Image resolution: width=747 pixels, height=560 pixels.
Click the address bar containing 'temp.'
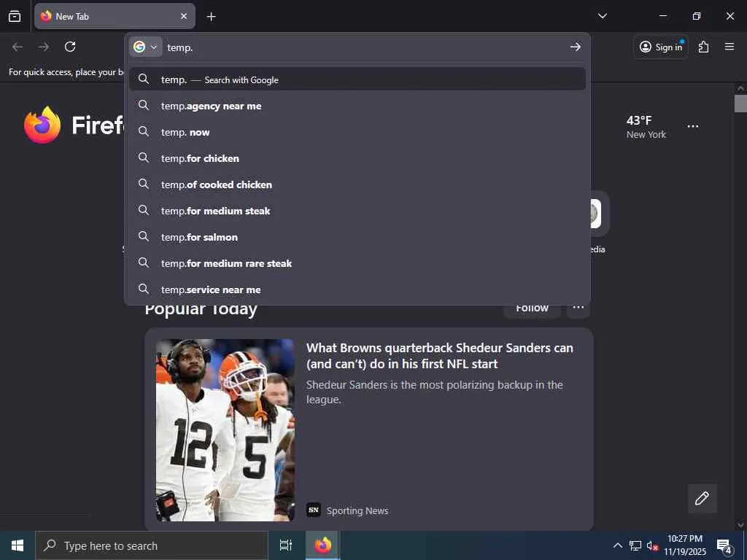click(x=365, y=47)
